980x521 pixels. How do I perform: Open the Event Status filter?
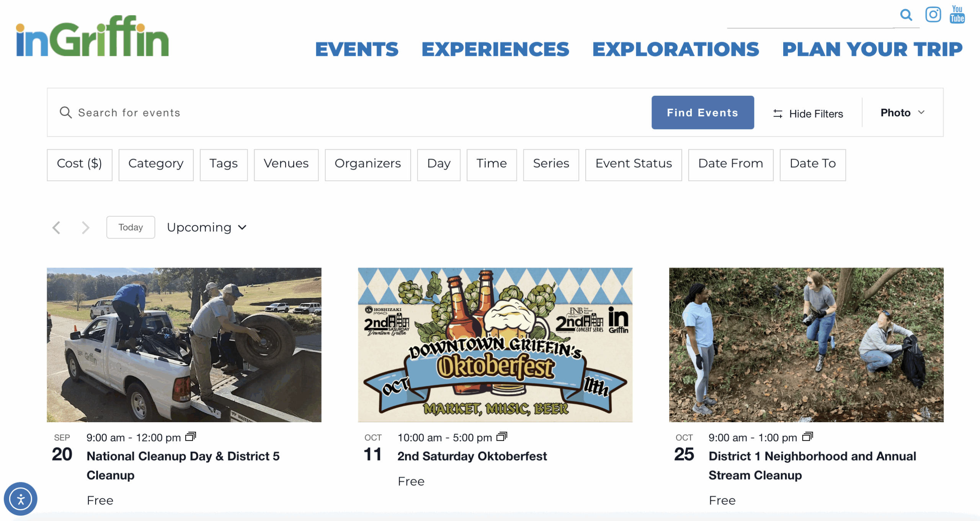point(633,164)
